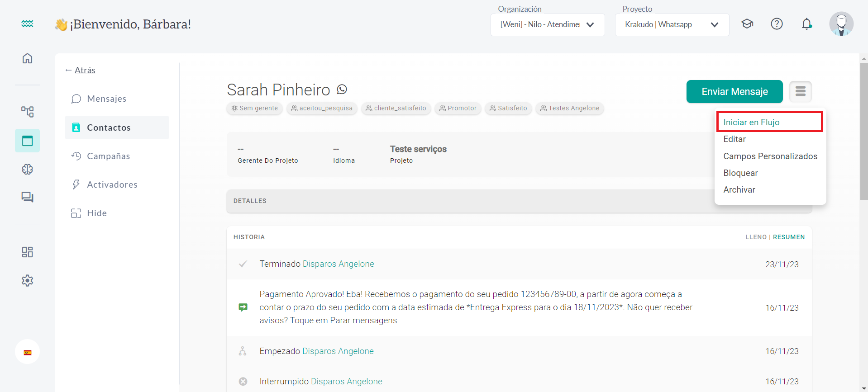Toggle the hamburger options menu button
The width and height of the screenshot is (868, 392).
point(800,91)
